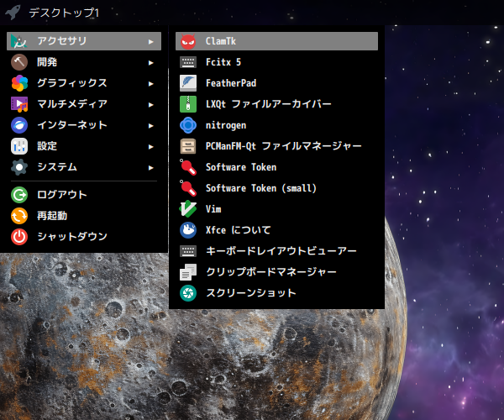Open キーボードレイアウトビューアー entry
The height and width of the screenshot is (420, 504).
(x=276, y=251)
